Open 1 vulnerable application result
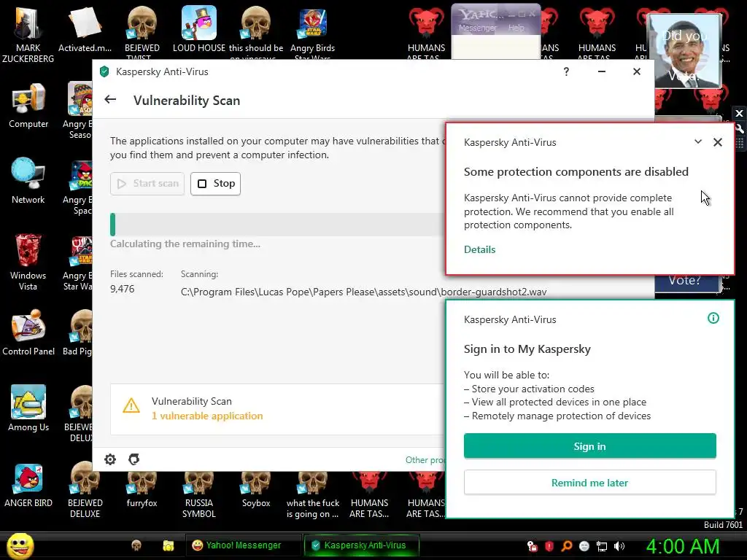The image size is (747, 560). pos(206,416)
